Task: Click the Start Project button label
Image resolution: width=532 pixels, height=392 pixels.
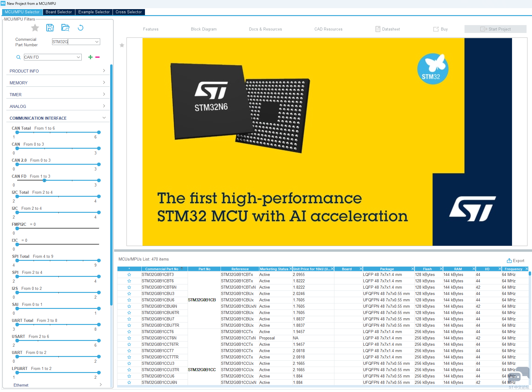Action: pyautogui.click(x=500, y=29)
